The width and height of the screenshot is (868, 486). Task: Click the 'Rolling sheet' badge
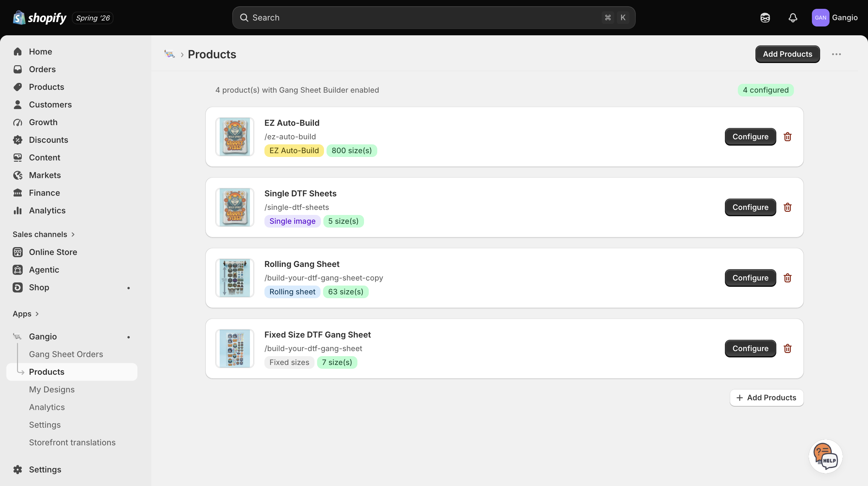[x=292, y=292]
